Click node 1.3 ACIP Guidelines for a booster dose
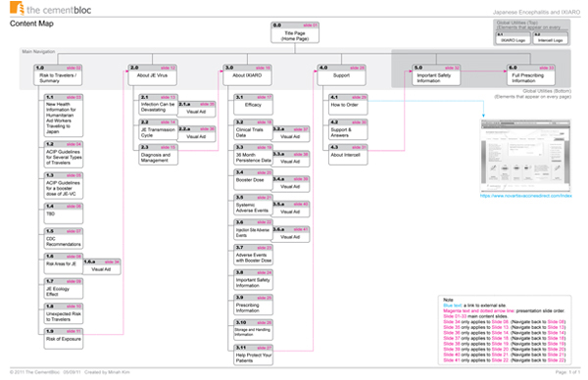Image resolution: width=588 pixels, height=380 pixels. pos(64,185)
